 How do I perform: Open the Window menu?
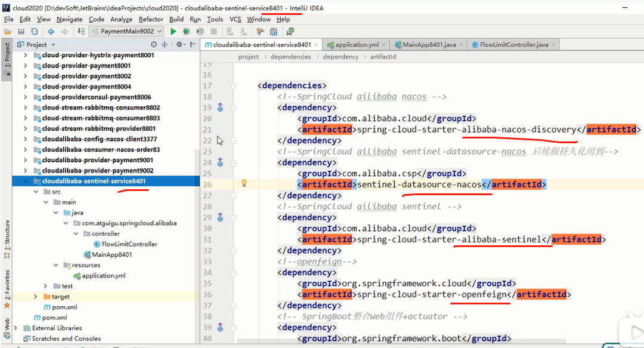coord(259,19)
